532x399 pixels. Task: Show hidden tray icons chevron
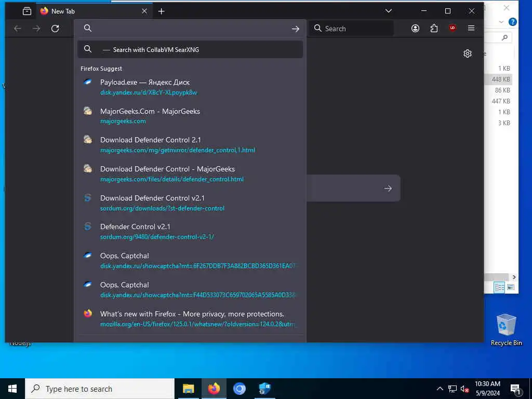[x=440, y=389]
